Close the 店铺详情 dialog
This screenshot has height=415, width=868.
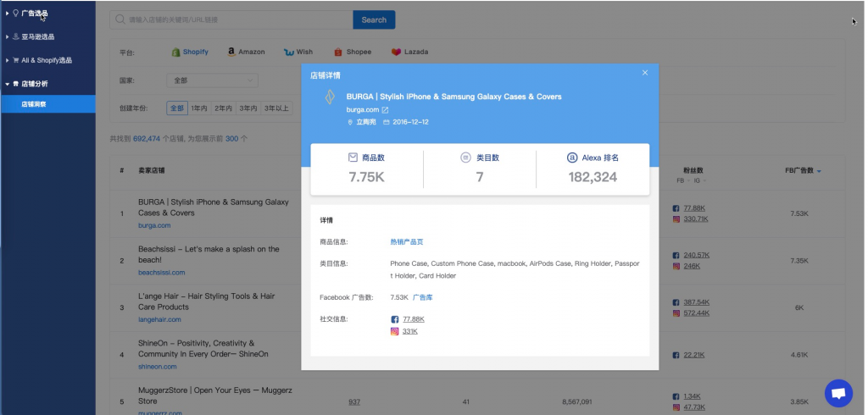[x=644, y=73]
